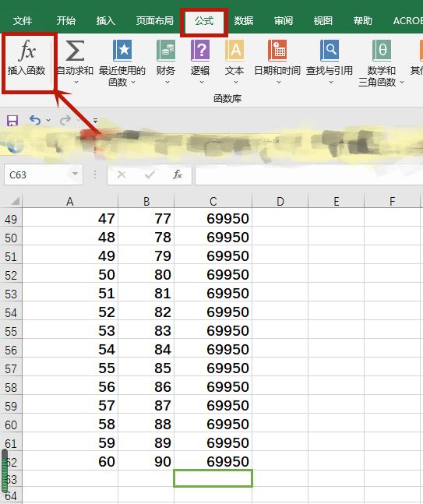
Task: Expand the undo history dropdown arrow
Action: click(48, 120)
